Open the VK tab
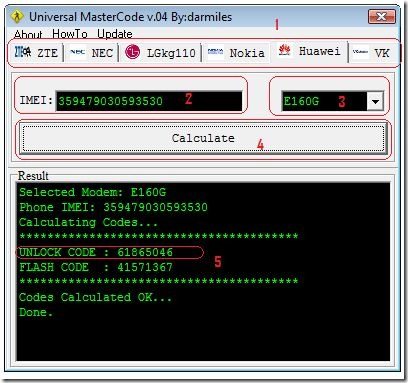The image size is (408, 383). 373,53
